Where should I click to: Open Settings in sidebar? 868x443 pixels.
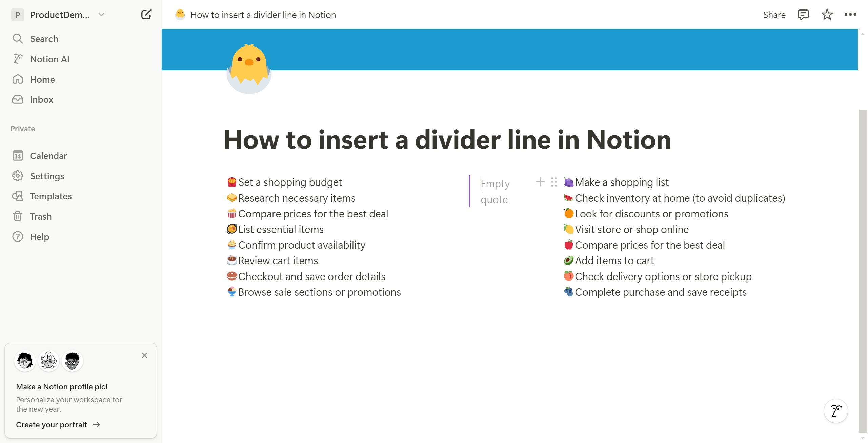[81, 176]
